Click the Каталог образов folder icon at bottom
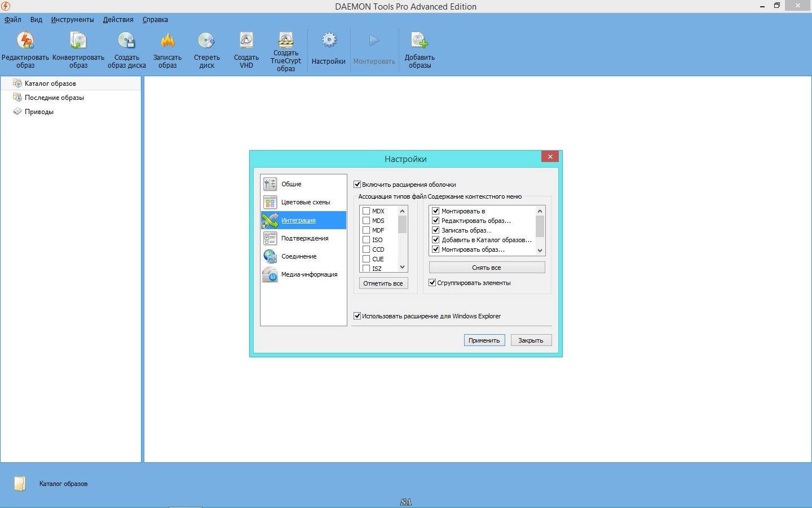This screenshot has height=508, width=812. [x=20, y=484]
